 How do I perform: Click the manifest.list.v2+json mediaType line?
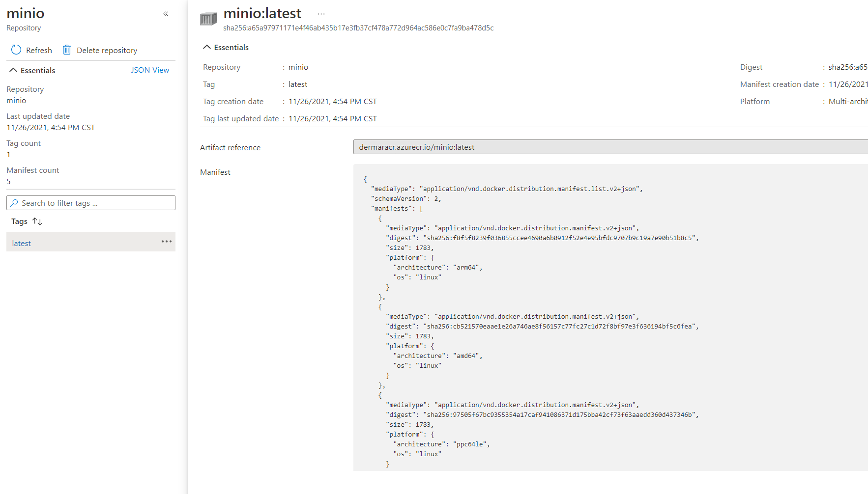pyautogui.click(x=507, y=189)
